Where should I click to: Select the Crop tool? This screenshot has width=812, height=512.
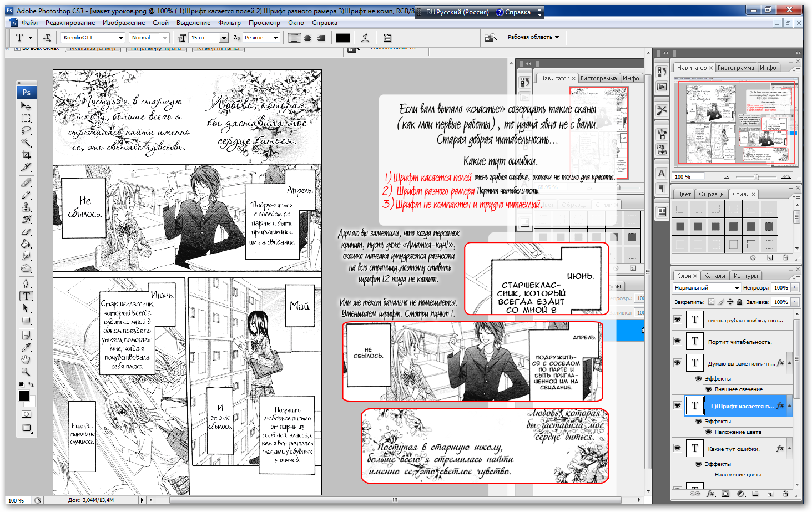tap(26, 155)
